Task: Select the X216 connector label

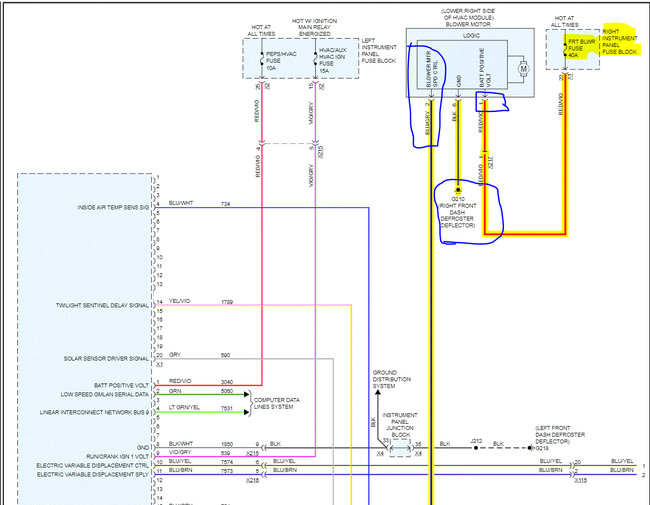Action: (x=252, y=480)
